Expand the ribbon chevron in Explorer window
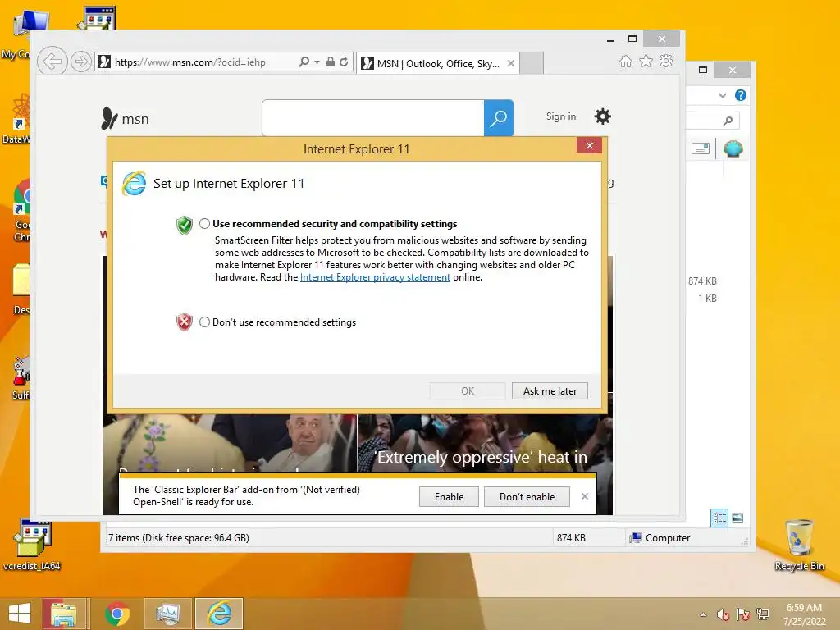 pyautogui.click(x=723, y=95)
